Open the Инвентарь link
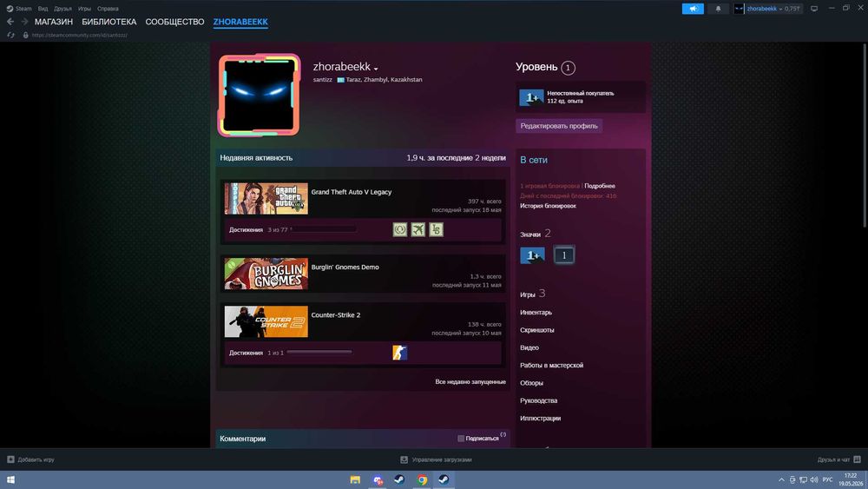 (x=536, y=313)
